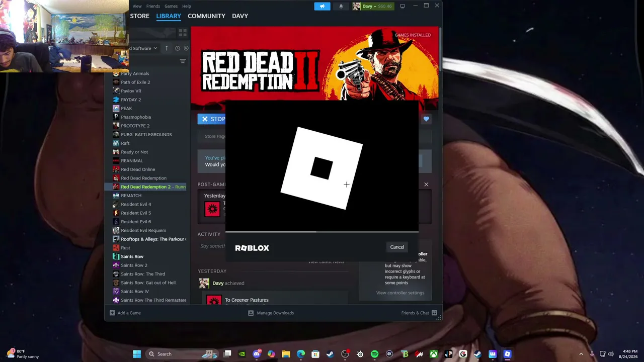
Task: Open the Friends menu in Steam
Action: click(153, 6)
